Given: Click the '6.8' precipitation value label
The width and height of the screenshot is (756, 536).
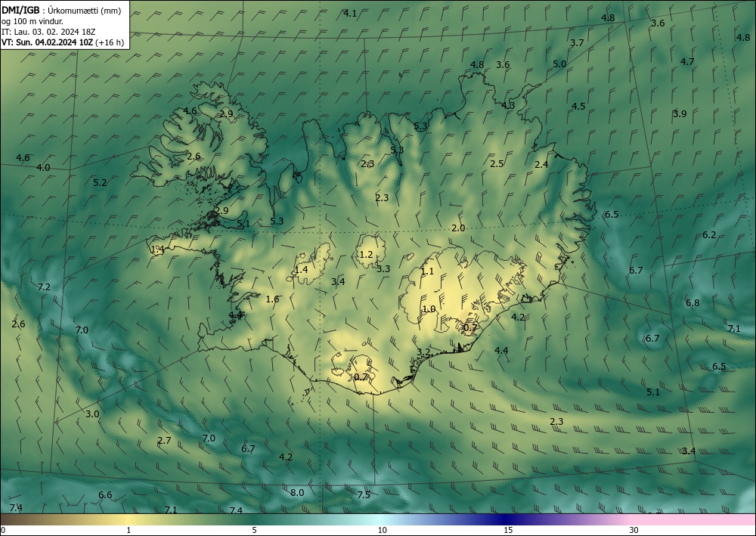Looking at the screenshot, I should pyautogui.click(x=692, y=303).
